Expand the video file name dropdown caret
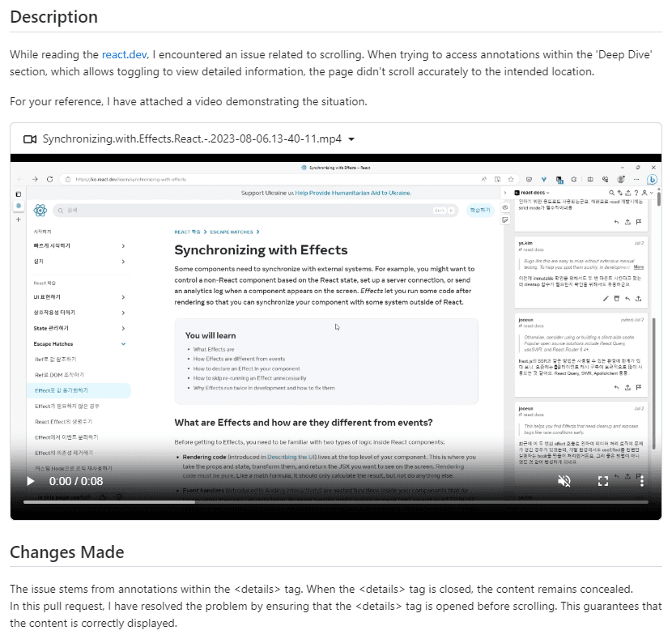This screenshot has height=639, width=672. coord(351,139)
